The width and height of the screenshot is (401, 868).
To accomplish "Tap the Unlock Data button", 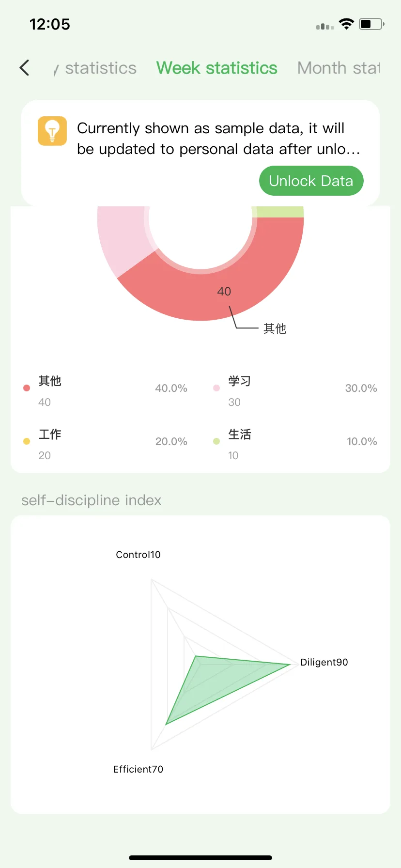I will (x=311, y=181).
